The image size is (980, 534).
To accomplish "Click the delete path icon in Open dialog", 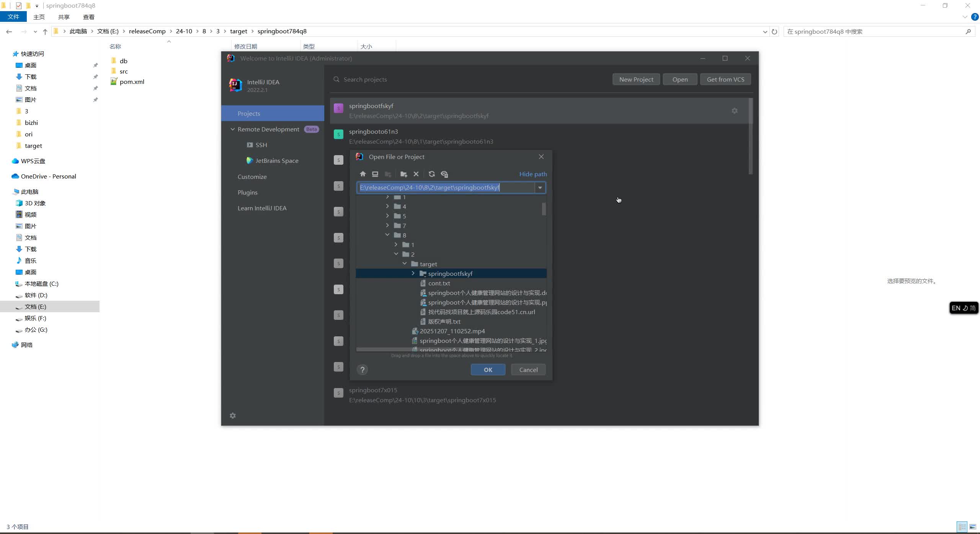I will pyautogui.click(x=416, y=174).
